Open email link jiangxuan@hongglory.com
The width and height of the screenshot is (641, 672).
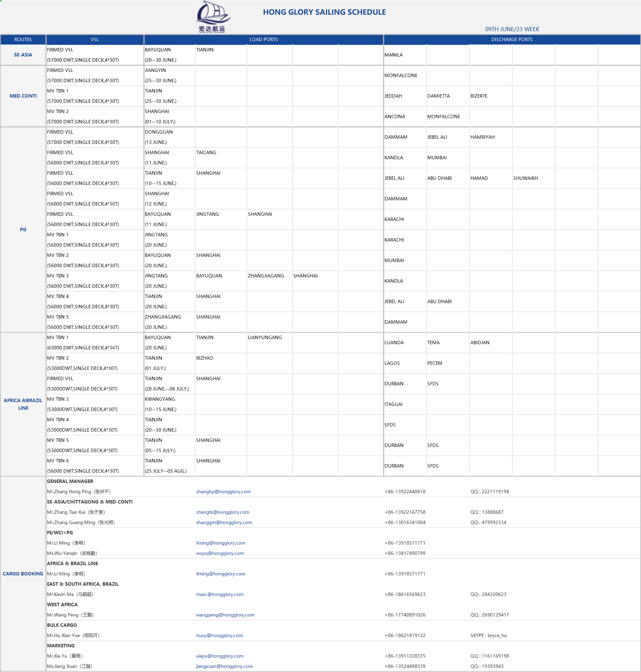click(224, 666)
